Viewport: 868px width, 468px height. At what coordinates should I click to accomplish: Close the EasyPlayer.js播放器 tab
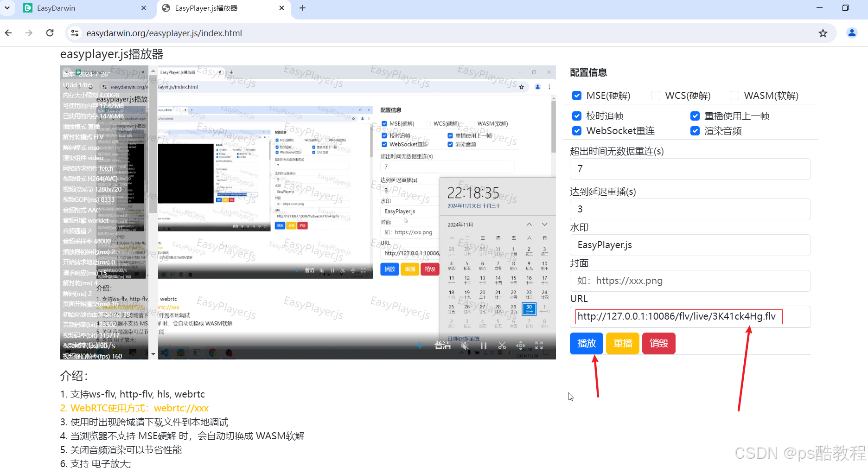pyautogui.click(x=281, y=8)
